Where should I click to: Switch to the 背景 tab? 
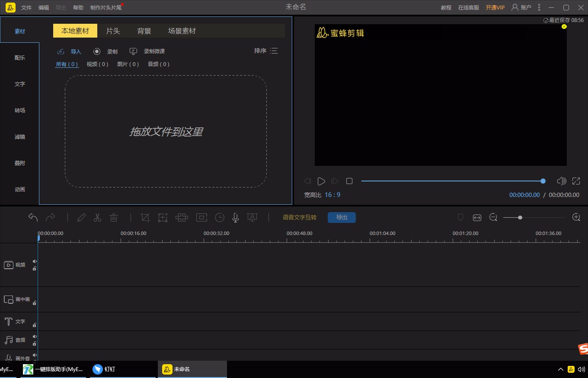[144, 31]
